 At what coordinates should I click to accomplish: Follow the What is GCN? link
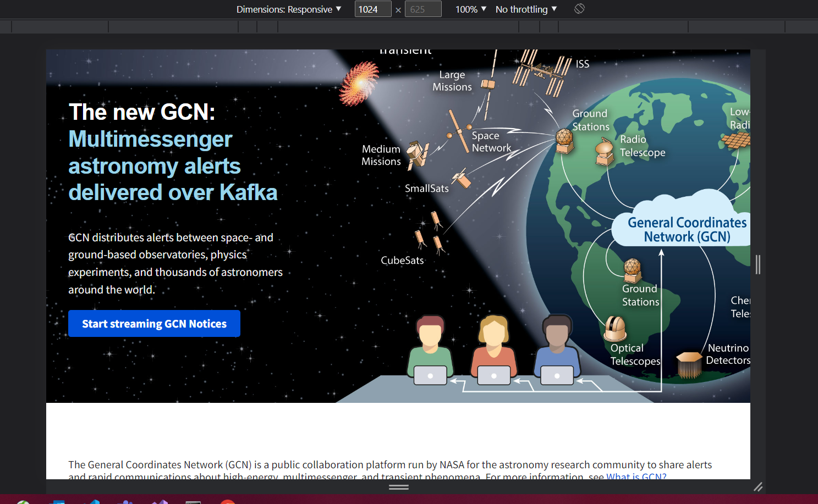coord(635,477)
